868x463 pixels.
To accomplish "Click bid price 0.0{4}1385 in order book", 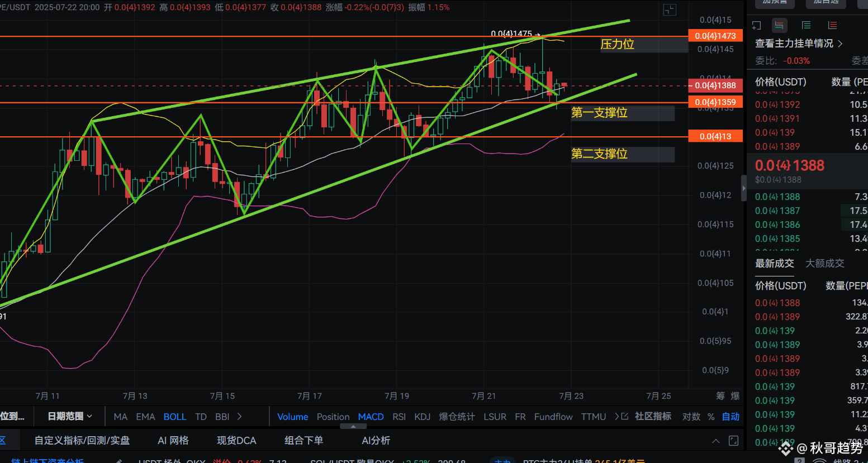I will [x=777, y=238].
